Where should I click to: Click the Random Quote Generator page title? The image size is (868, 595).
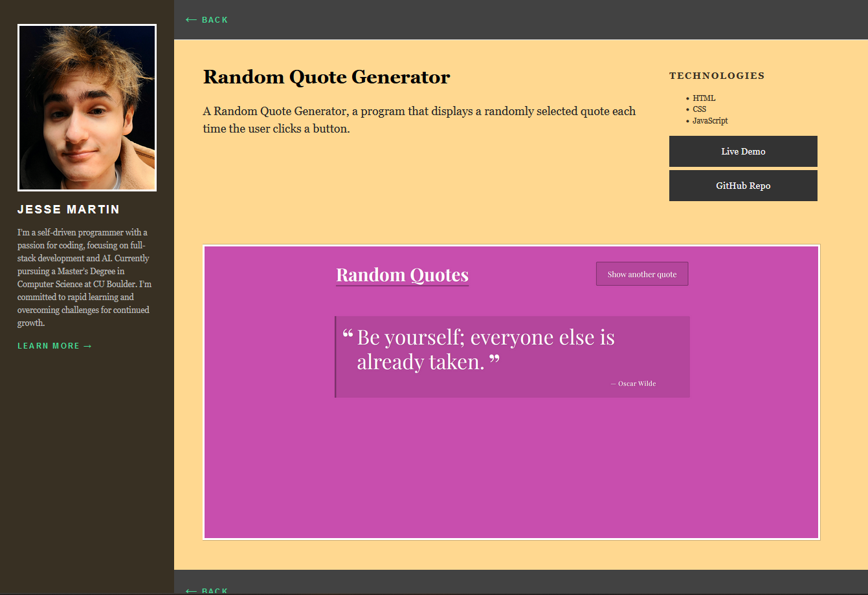point(326,76)
